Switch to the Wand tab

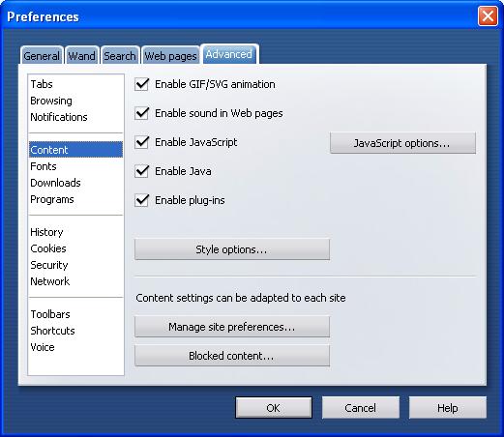82,56
